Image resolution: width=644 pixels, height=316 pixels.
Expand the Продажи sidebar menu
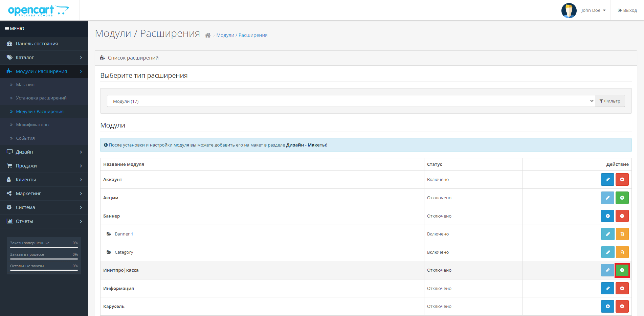point(44,166)
